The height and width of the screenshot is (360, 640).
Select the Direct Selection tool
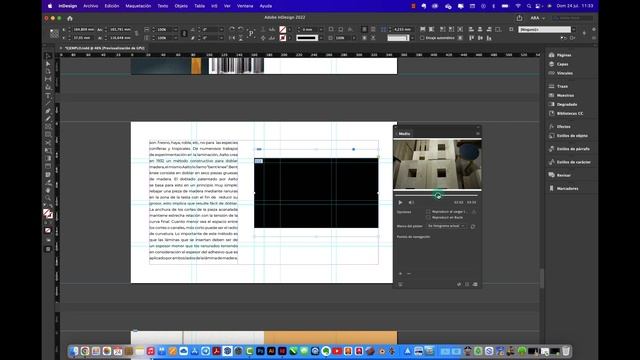click(x=48, y=64)
